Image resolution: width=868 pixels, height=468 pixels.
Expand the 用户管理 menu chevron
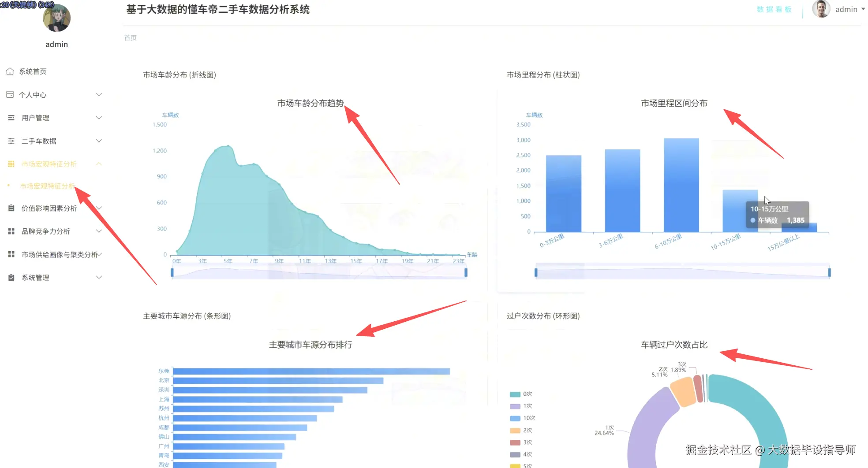(99, 118)
